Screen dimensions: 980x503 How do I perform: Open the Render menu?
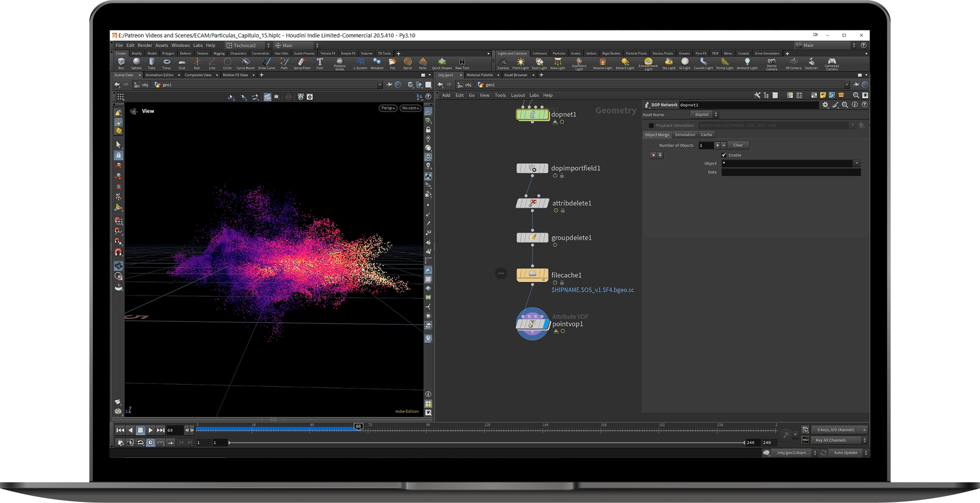(x=144, y=45)
